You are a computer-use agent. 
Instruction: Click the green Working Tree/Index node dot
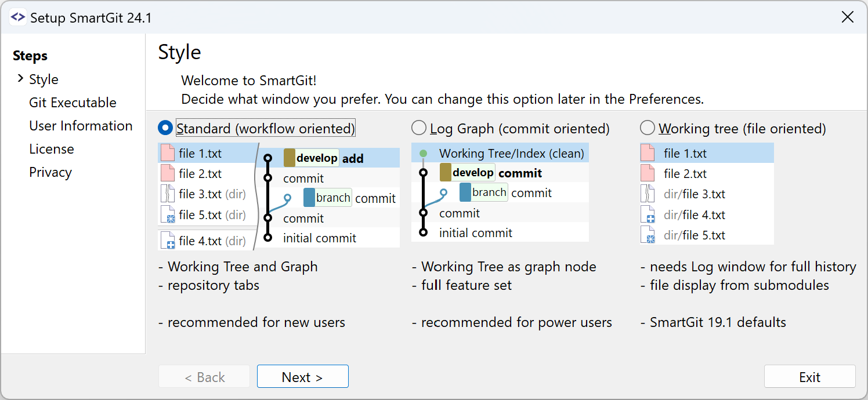(424, 153)
